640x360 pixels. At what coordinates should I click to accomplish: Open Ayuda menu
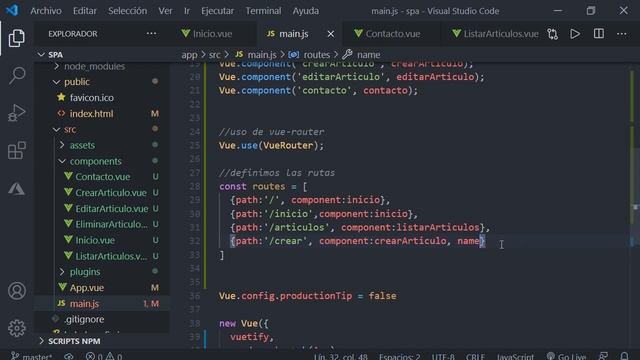coord(306,11)
